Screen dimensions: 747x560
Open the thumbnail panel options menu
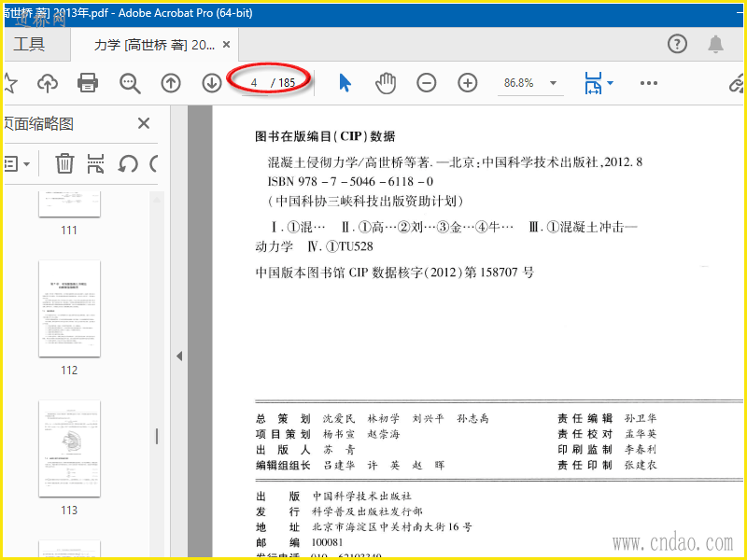(17, 164)
